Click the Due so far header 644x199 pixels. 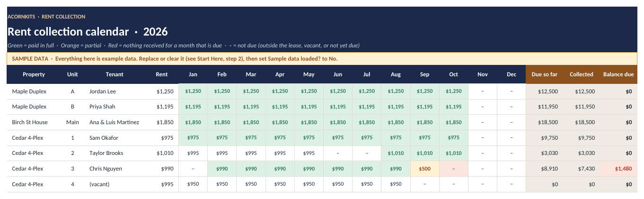coord(544,74)
